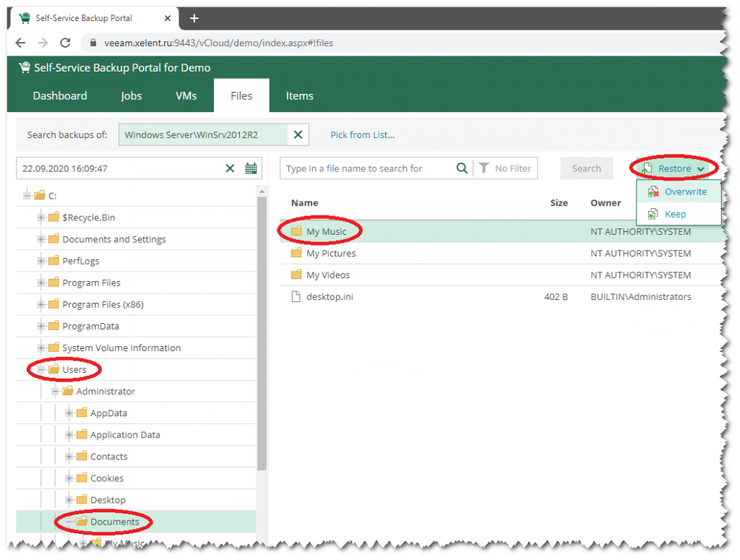
Task: Click the My Videos folder icon
Action: tap(296, 275)
